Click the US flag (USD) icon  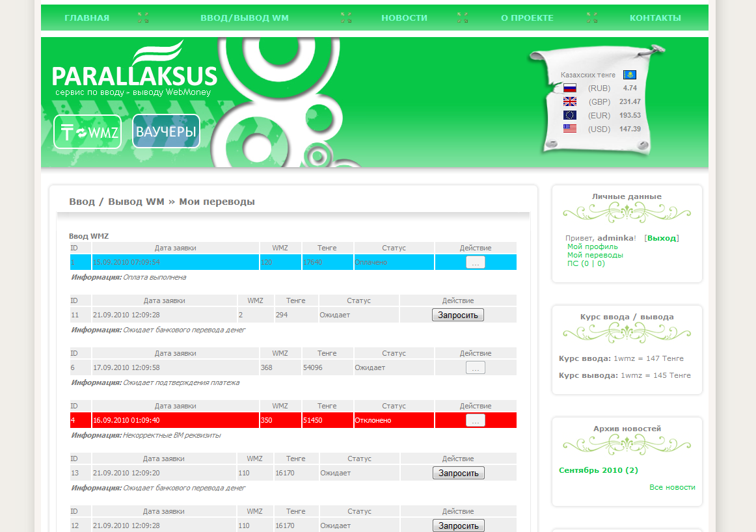click(x=570, y=129)
